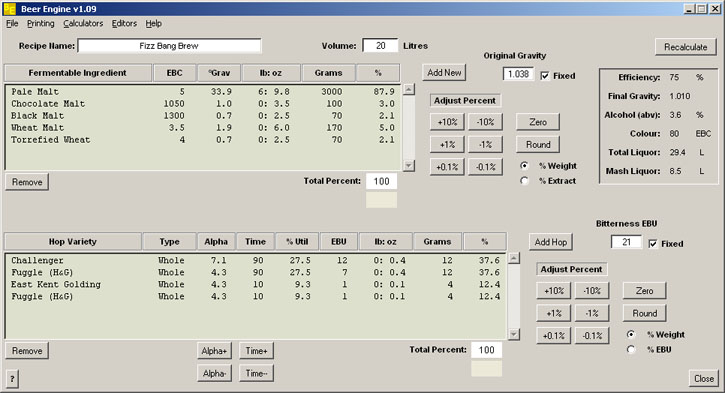This screenshot has height=393, width=725.
Task: Click Add New fermentable button
Action: coord(444,73)
